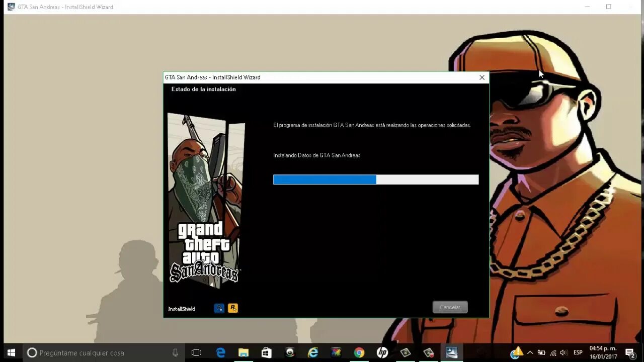Screen dimensions: 644x362
Task: Open the clock showing 04:54 p. m.
Action: click(603, 352)
